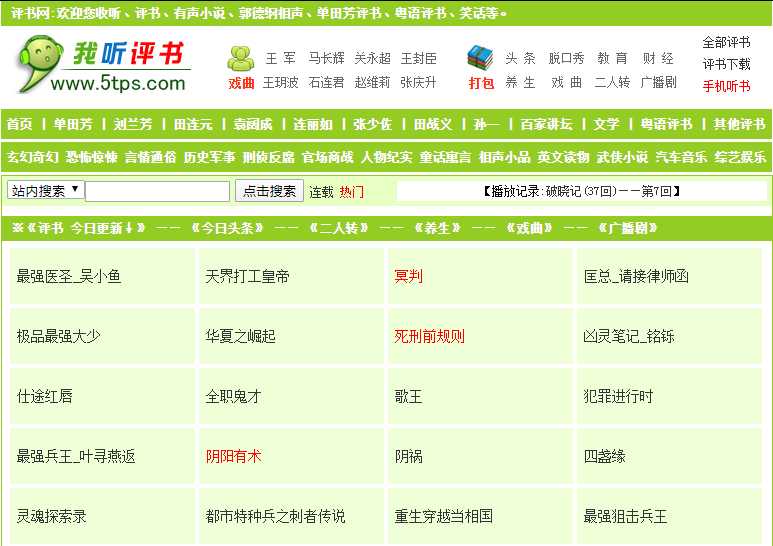The width and height of the screenshot is (773, 546).
Task: Select 玄幻奇幻 category
Action: pos(33,157)
